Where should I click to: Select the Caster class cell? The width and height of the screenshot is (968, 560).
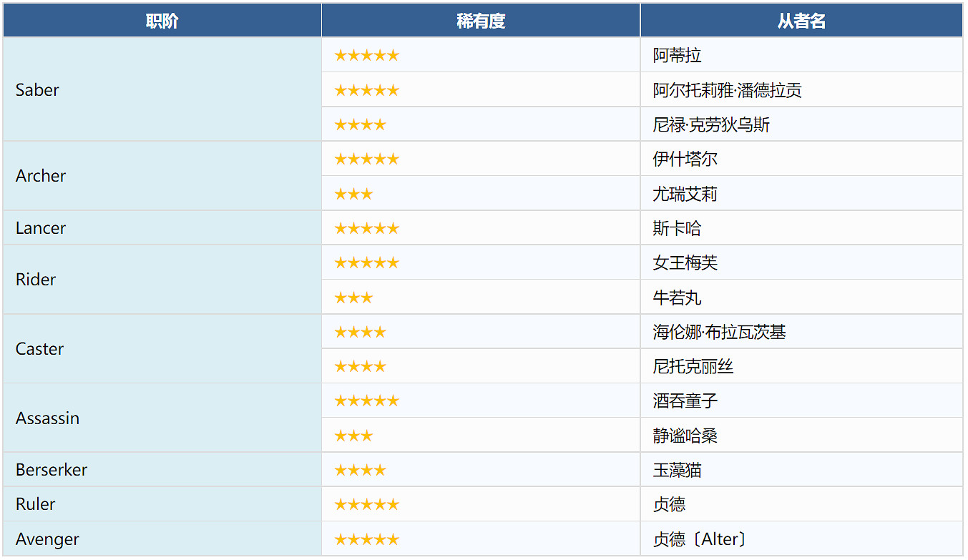point(40,349)
